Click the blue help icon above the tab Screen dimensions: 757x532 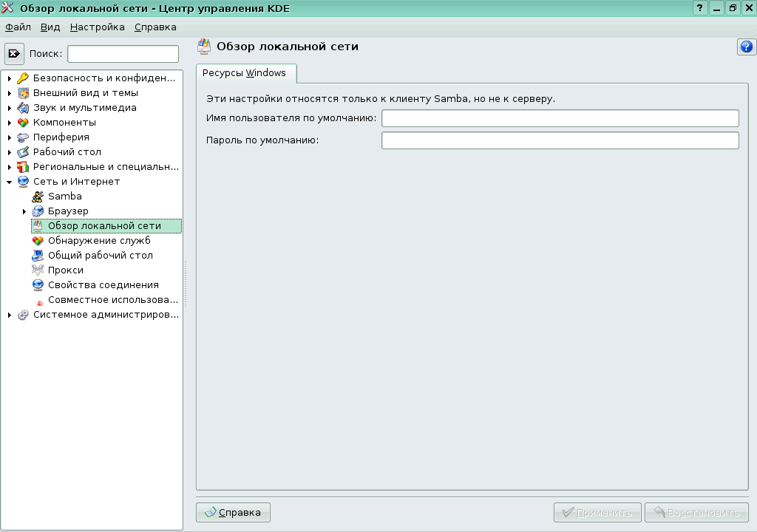[x=746, y=47]
